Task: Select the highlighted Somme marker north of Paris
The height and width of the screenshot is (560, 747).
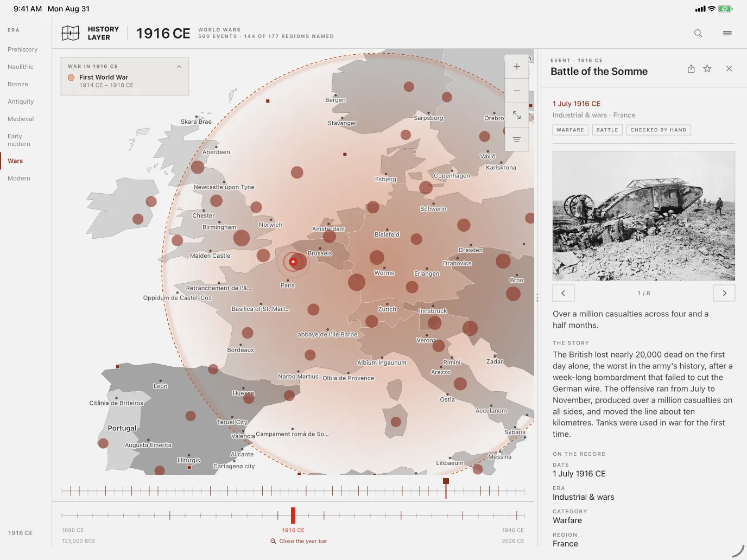Action: [x=293, y=262]
